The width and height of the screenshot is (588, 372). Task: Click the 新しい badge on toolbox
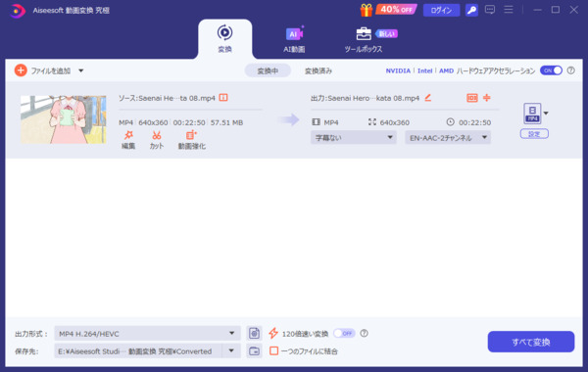387,34
